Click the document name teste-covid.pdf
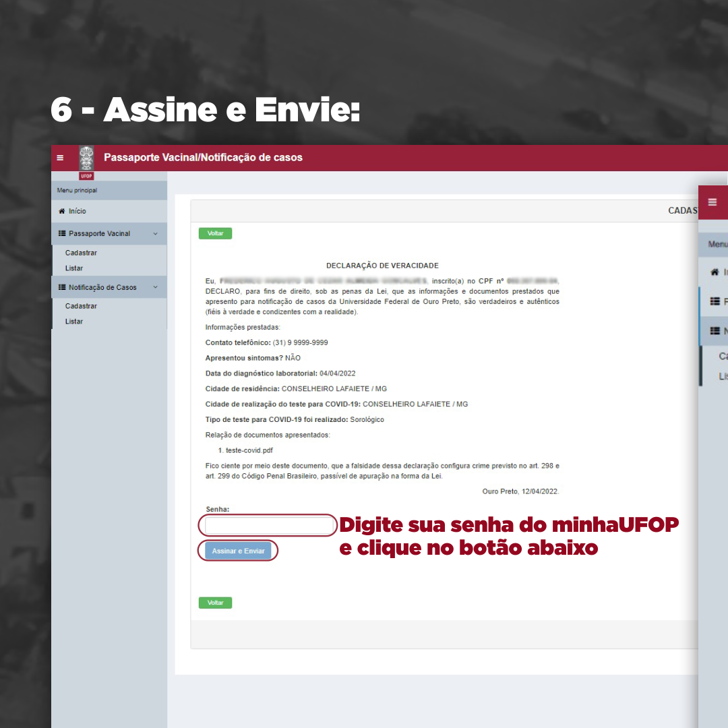The height and width of the screenshot is (728, 728). click(x=249, y=450)
